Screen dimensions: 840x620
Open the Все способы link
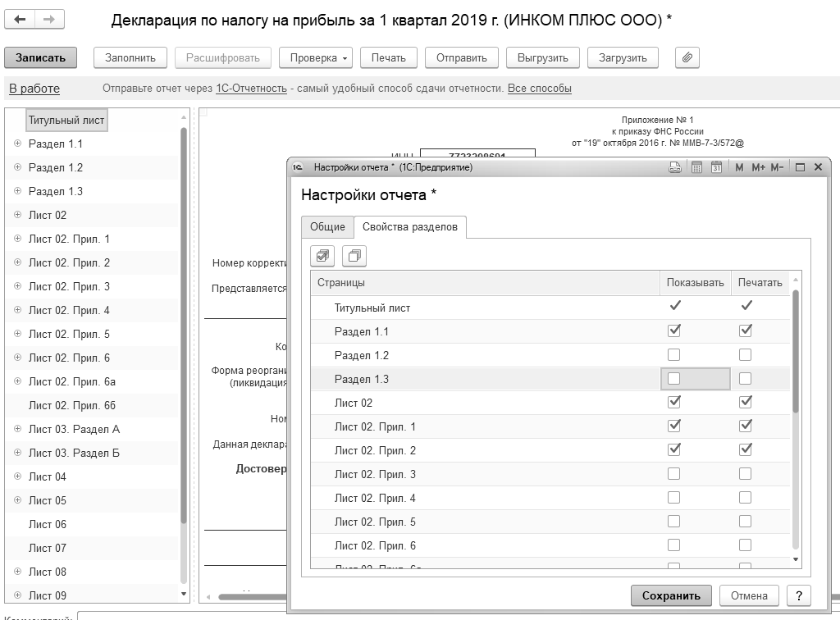coord(540,89)
